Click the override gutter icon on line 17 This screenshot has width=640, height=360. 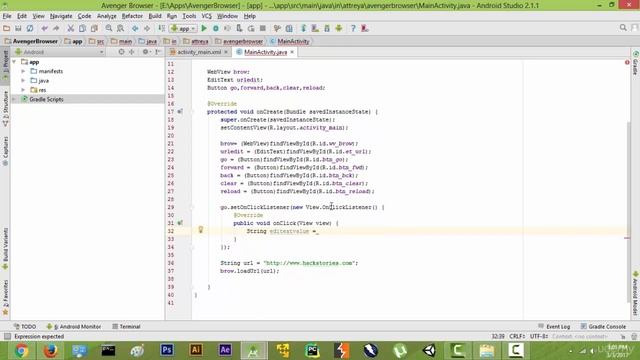point(180,111)
